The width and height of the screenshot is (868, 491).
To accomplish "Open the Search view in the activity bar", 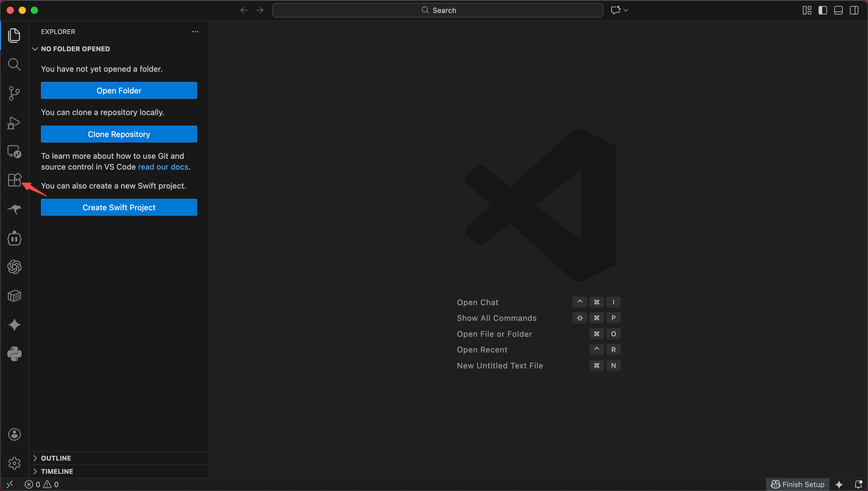I will pos(14,64).
